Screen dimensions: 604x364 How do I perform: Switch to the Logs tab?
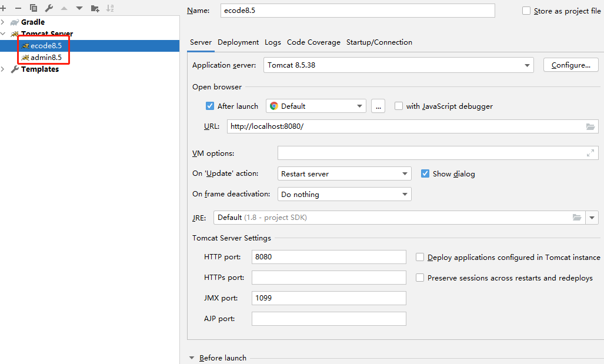(273, 42)
